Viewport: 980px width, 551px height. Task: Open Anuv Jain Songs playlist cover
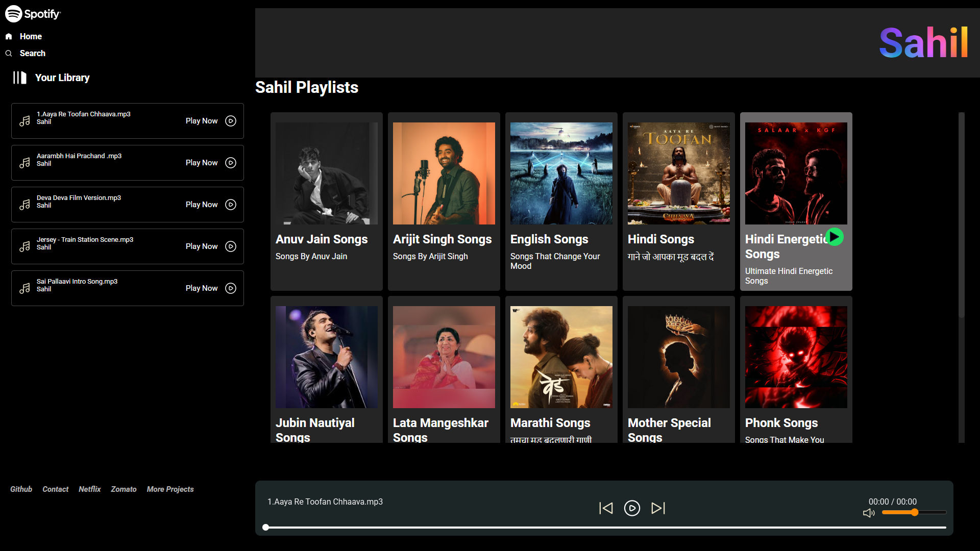click(327, 173)
